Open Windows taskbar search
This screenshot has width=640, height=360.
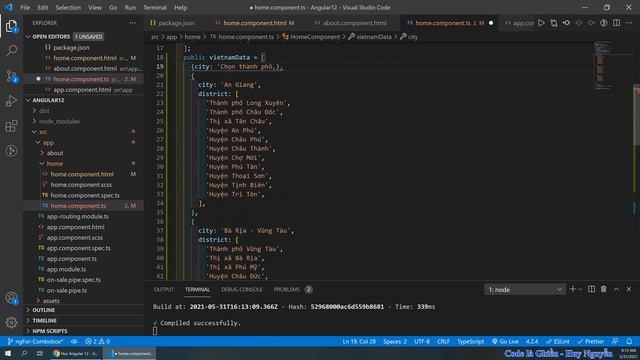(x=24, y=353)
